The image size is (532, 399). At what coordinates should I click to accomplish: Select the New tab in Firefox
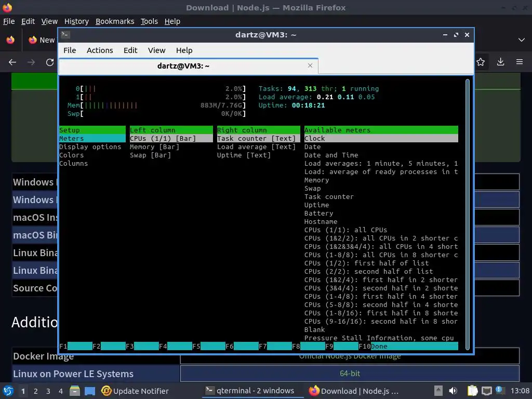(x=42, y=39)
